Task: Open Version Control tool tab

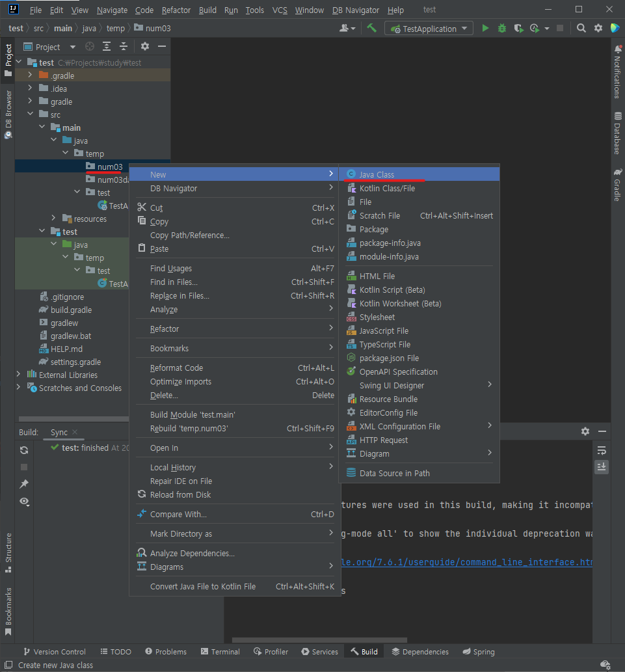Action: pyautogui.click(x=55, y=651)
